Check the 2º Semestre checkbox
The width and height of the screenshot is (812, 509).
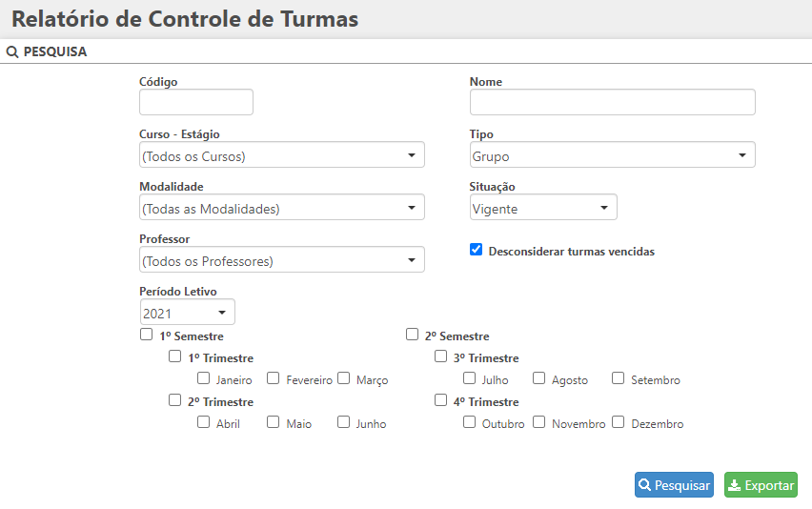pos(413,335)
